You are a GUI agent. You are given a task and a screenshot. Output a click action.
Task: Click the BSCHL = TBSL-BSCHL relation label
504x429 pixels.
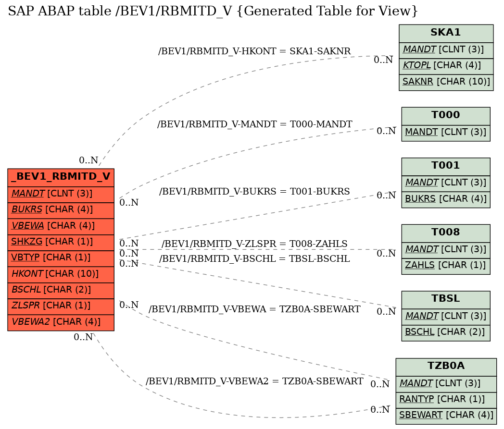[x=254, y=259]
